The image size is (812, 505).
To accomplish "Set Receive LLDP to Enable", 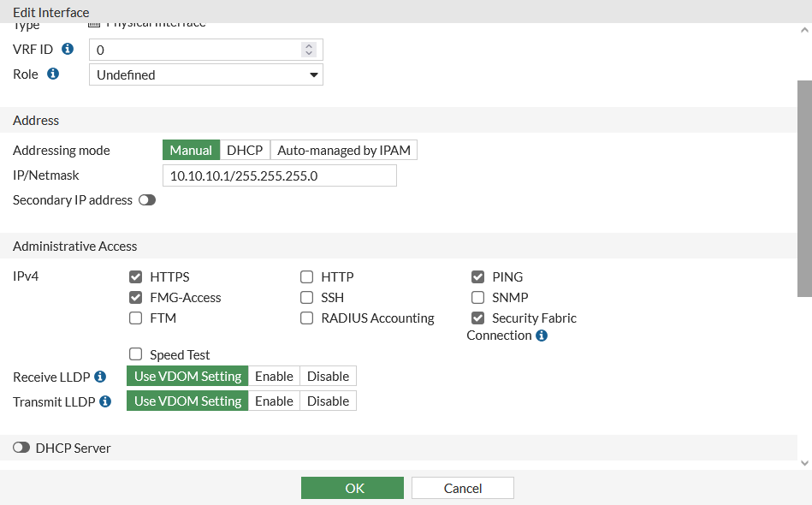I will coord(274,377).
